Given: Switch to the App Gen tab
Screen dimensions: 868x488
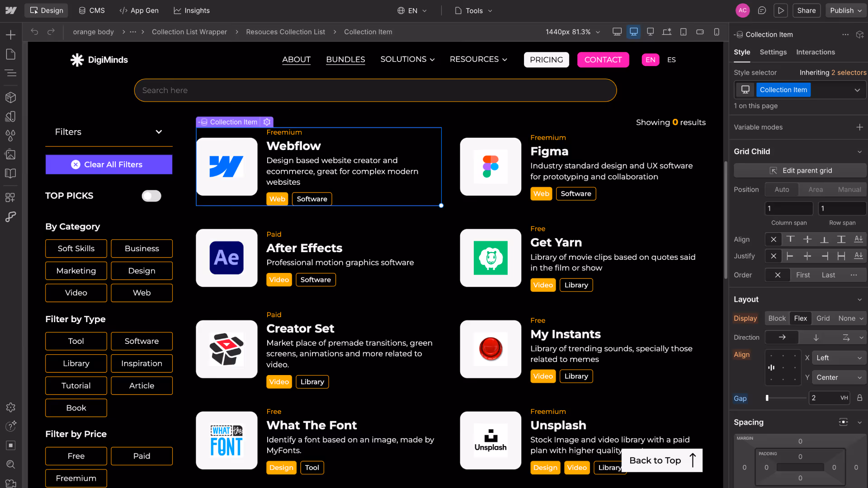Looking at the screenshot, I should click(139, 10).
